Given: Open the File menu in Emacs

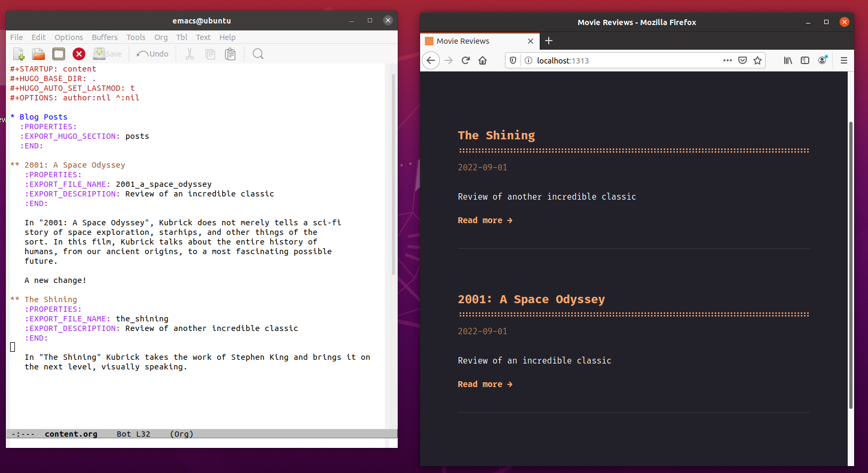Looking at the screenshot, I should [x=17, y=37].
